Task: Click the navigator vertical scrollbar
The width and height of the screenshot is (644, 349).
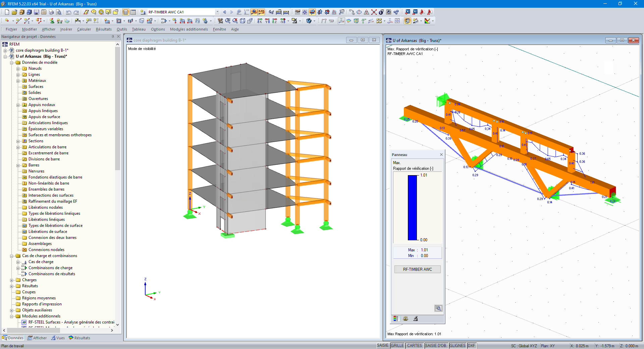Action: point(117,109)
